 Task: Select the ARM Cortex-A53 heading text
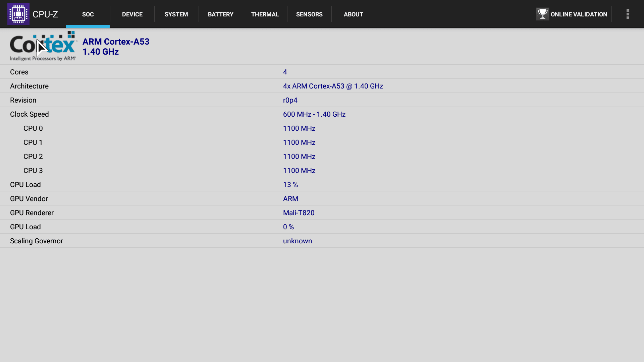116,42
